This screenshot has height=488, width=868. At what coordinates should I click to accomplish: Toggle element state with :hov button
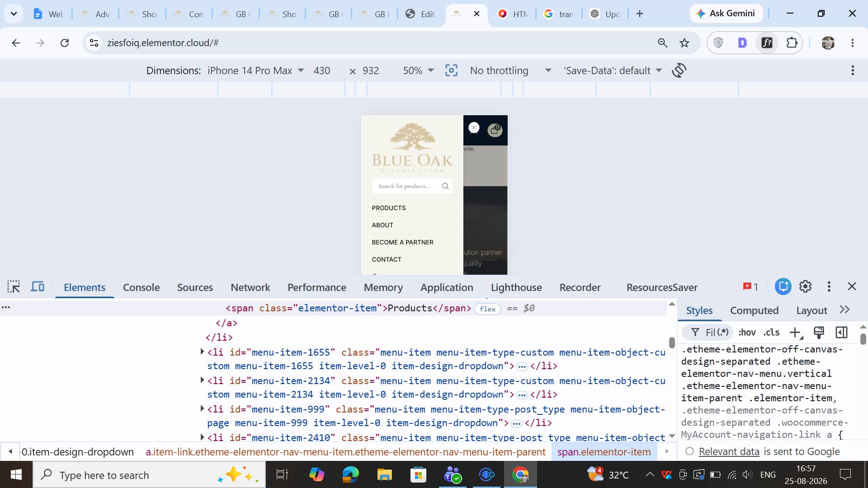coord(747,333)
